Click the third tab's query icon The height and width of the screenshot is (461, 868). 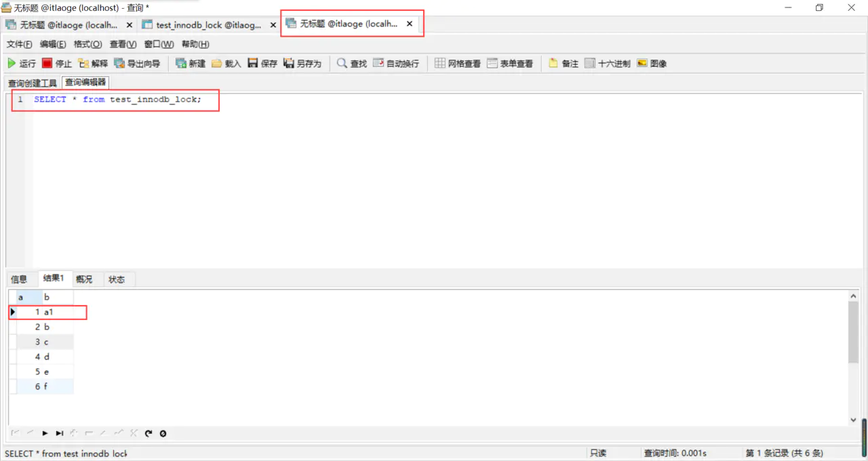291,23
